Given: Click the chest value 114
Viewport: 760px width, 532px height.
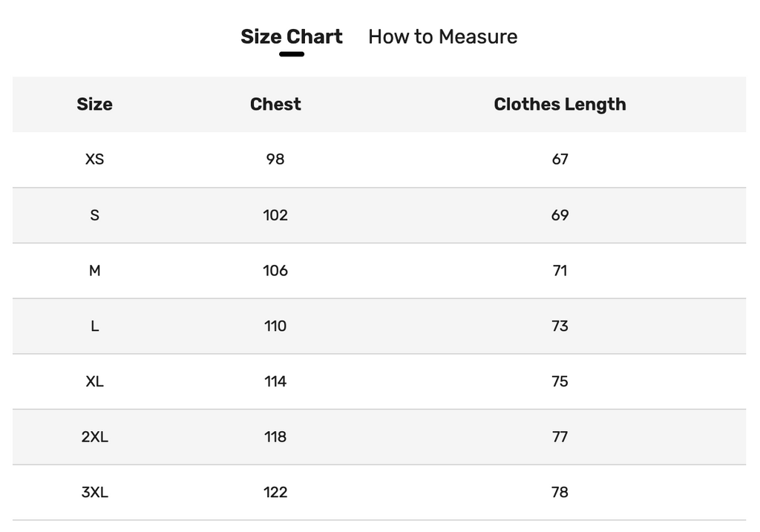Looking at the screenshot, I should pos(275,381).
